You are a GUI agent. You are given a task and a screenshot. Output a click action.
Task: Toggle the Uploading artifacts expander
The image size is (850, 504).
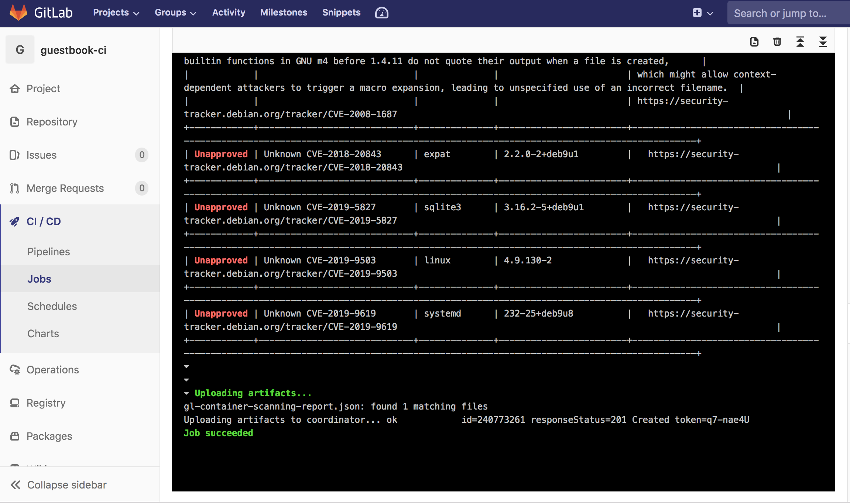click(x=186, y=393)
